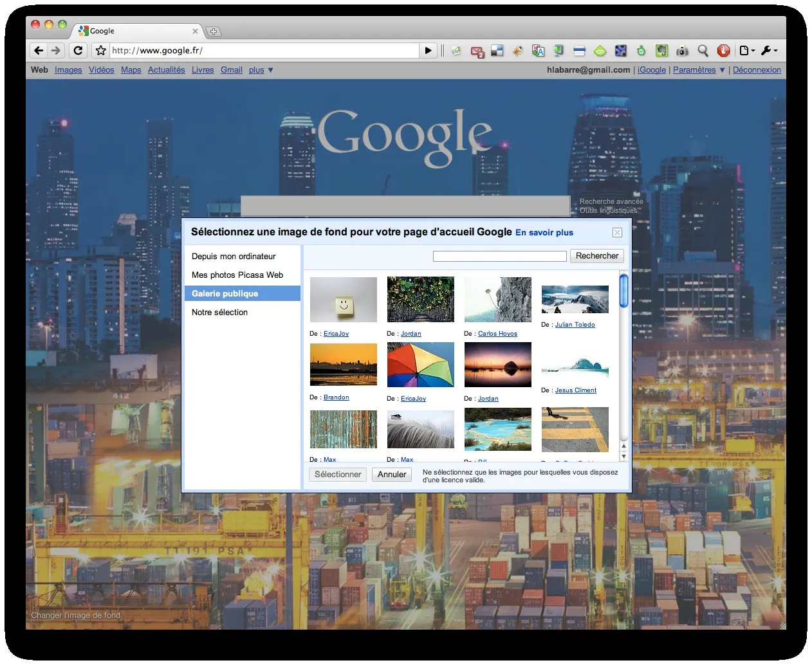Reload the page with the refresh icon

click(x=78, y=50)
